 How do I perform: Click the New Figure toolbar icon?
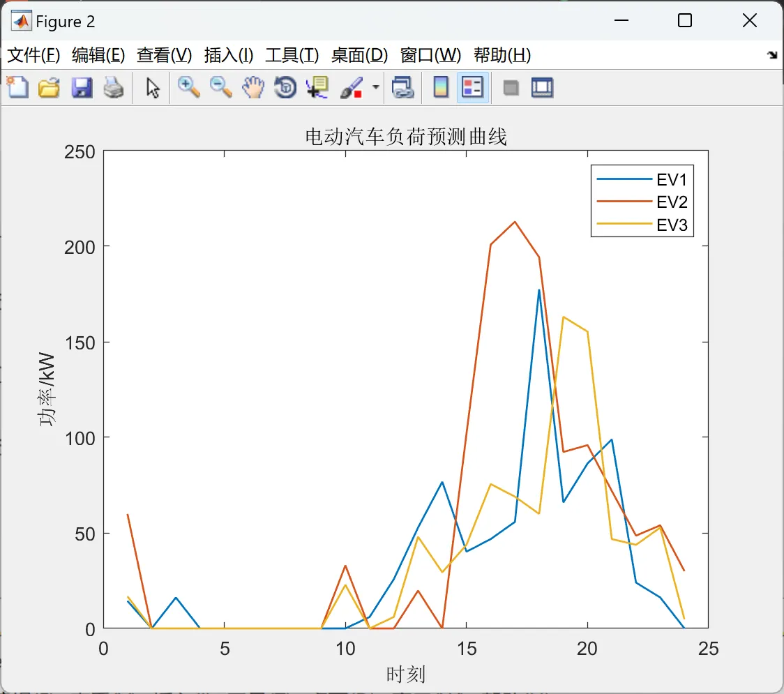point(18,88)
